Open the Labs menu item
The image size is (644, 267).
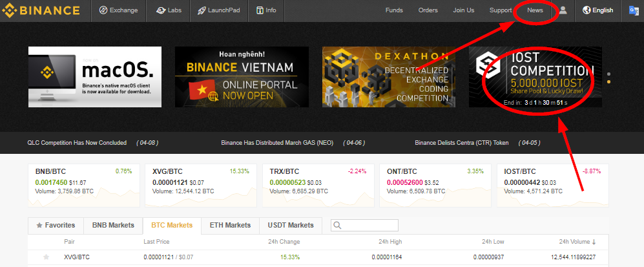169,10
